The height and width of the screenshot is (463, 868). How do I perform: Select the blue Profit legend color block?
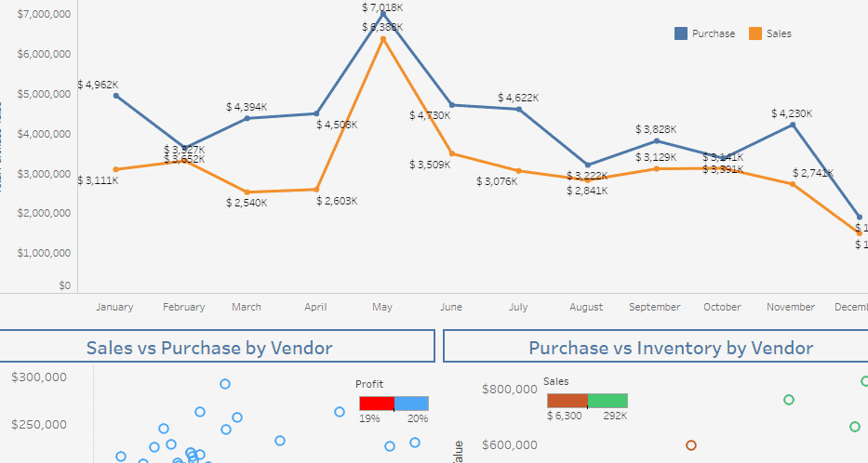(412, 403)
